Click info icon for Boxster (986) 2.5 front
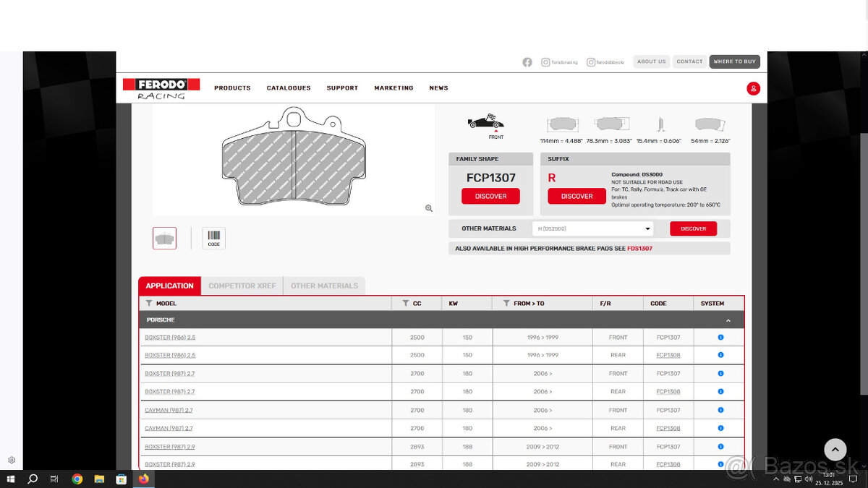Screen dimensions: 868x488 click(x=720, y=338)
